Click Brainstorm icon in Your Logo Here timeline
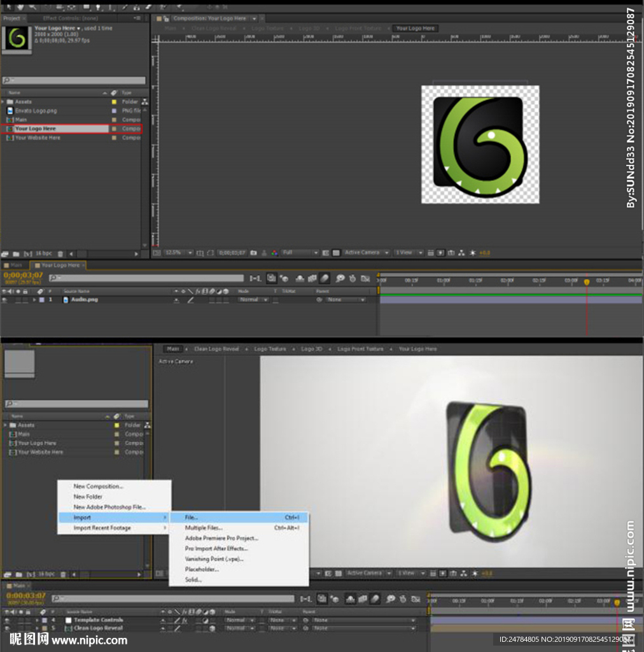Image resolution: width=644 pixels, height=652 pixels. tap(340, 278)
